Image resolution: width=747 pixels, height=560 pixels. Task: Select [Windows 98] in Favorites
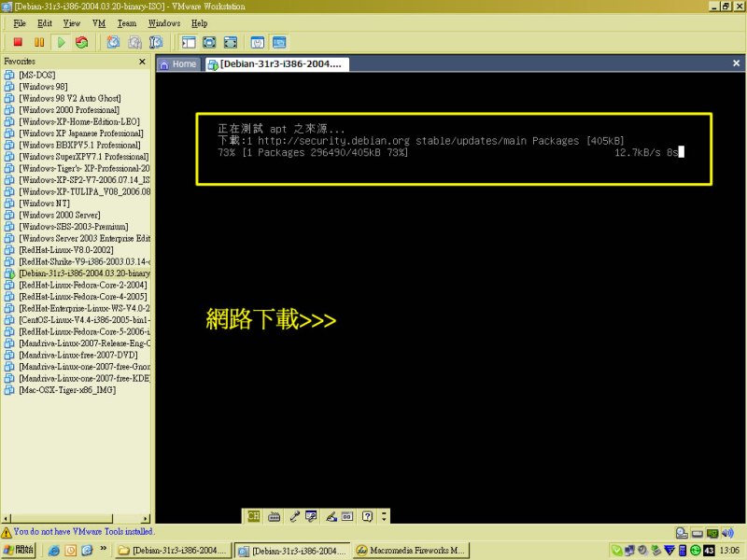click(43, 87)
